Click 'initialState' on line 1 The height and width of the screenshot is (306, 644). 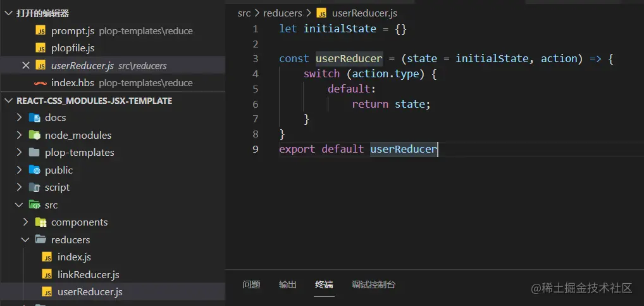[340, 29]
